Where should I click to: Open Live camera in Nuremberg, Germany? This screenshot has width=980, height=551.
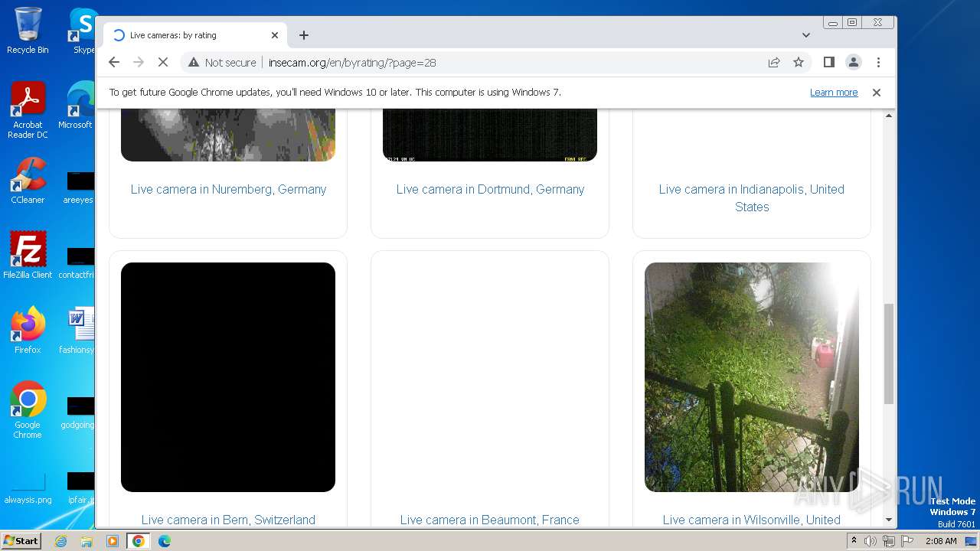(x=228, y=189)
